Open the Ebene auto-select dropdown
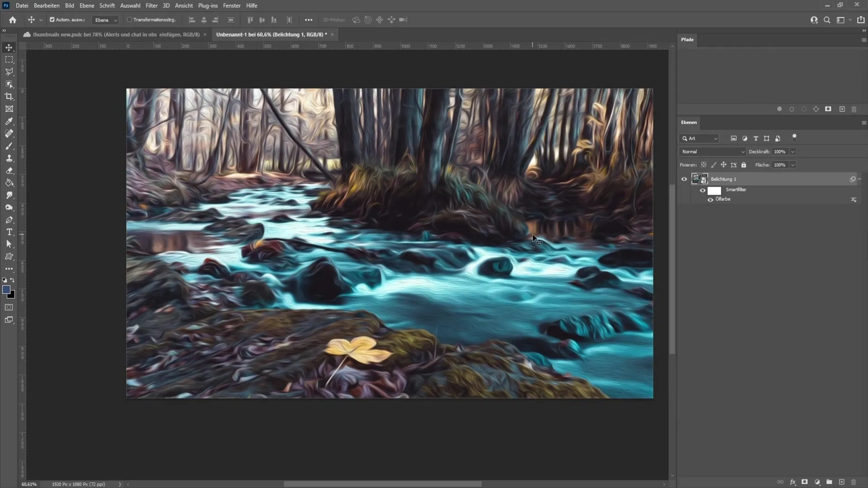 105,20
